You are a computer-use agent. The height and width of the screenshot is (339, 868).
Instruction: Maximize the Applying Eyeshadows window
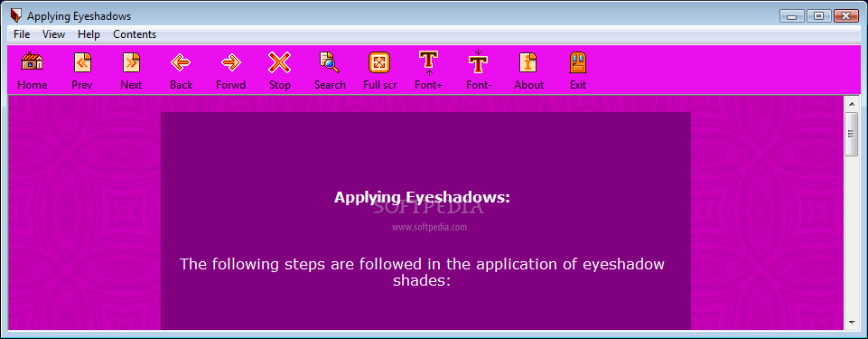click(818, 16)
